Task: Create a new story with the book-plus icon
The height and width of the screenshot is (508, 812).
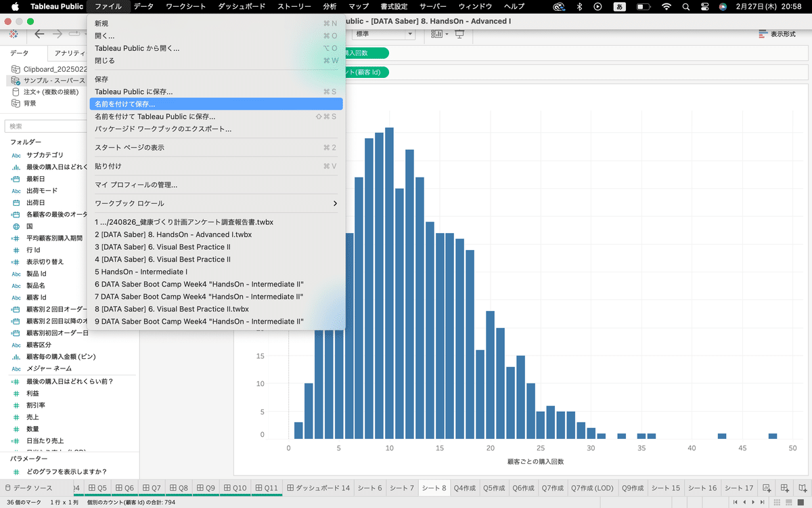Action: tap(802, 488)
